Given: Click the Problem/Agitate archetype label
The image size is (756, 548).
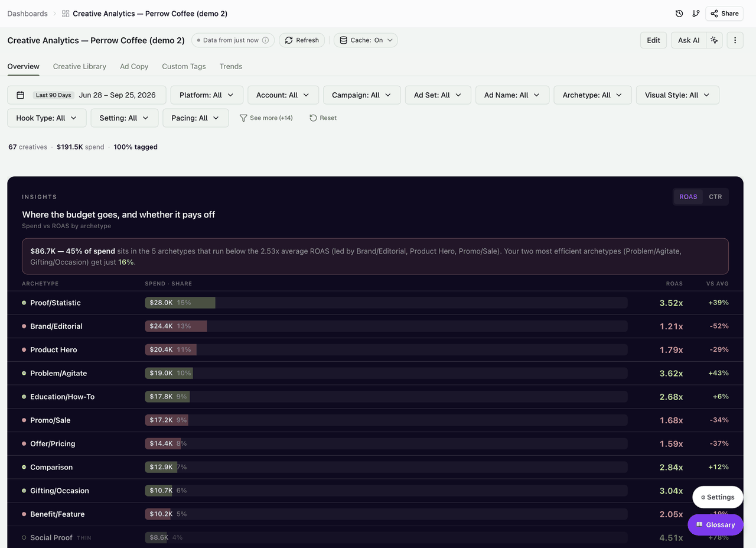Looking at the screenshot, I should 58,373.
